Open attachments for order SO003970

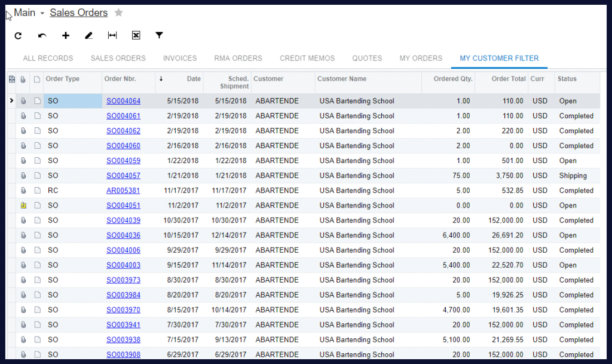tap(23, 310)
